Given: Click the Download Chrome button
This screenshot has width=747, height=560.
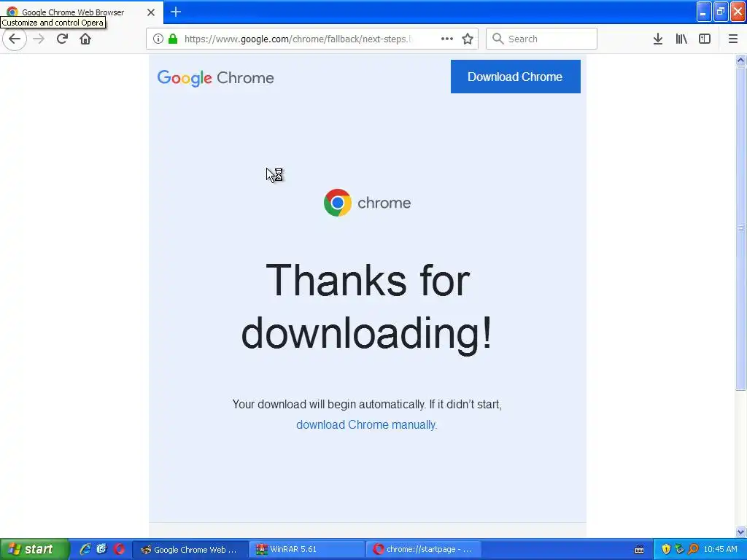Looking at the screenshot, I should click(516, 77).
